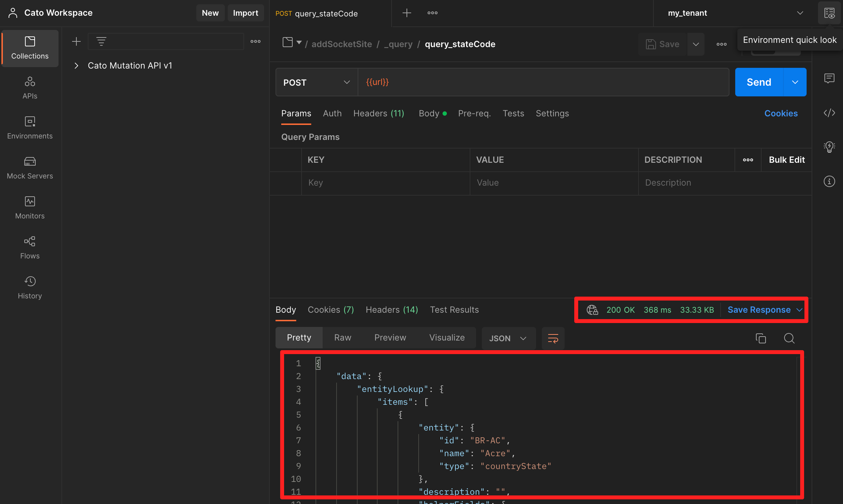Image resolution: width=843 pixels, height=504 pixels.
Task: Open the History panel
Action: [x=30, y=288]
